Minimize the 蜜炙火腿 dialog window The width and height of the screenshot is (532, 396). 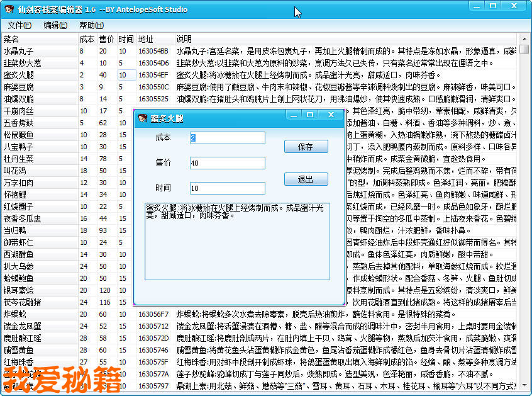292,115
